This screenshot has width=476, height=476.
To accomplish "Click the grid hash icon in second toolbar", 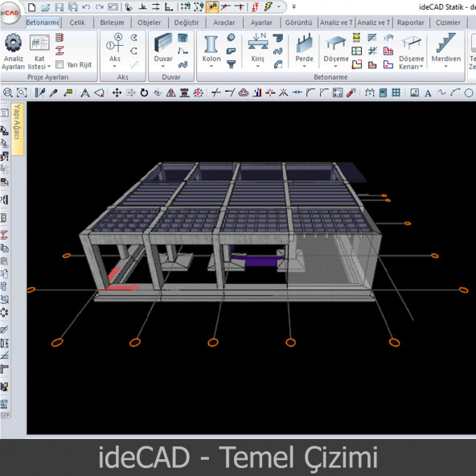I will pyautogui.click(x=396, y=92).
